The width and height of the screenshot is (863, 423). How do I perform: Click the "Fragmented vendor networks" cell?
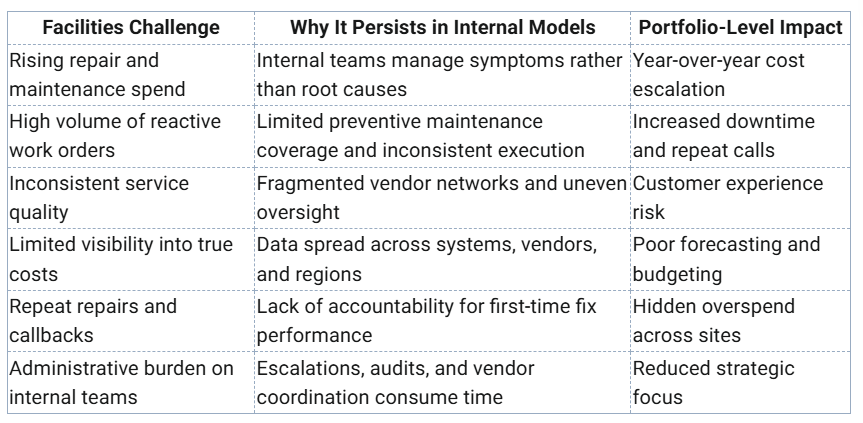[x=441, y=197]
